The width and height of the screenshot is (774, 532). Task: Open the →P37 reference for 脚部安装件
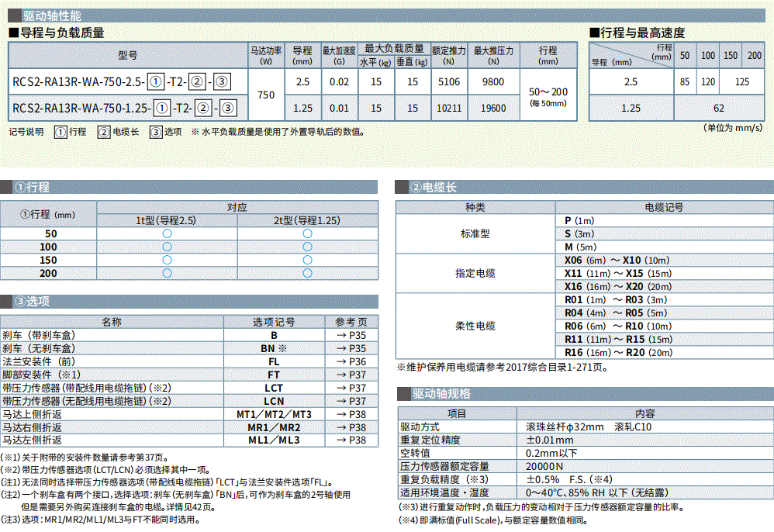coord(351,375)
